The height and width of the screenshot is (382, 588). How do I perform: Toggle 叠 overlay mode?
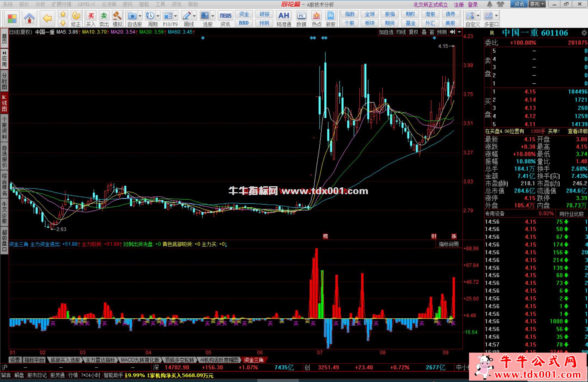424,32
